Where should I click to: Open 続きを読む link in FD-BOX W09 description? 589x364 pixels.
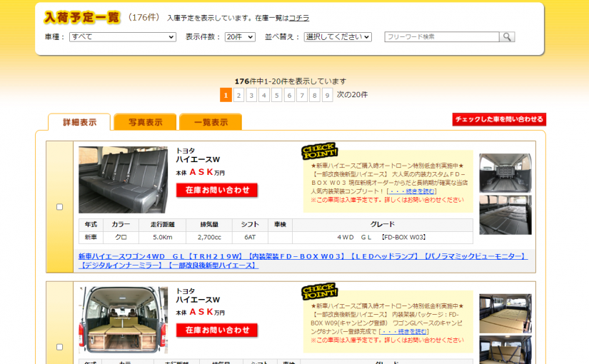click(x=404, y=332)
